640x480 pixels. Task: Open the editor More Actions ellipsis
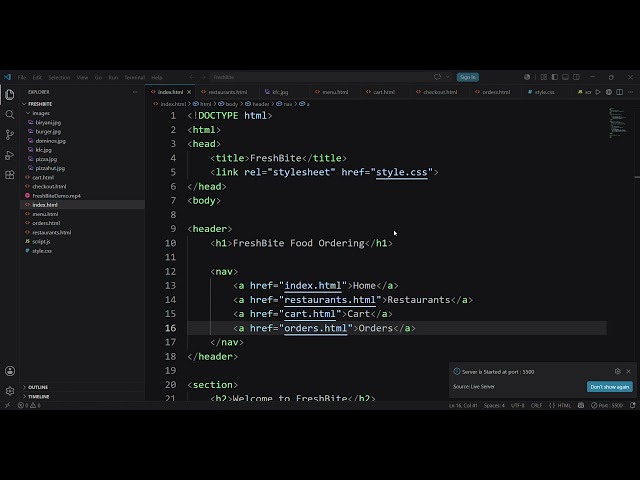click(x=631, y=92)
